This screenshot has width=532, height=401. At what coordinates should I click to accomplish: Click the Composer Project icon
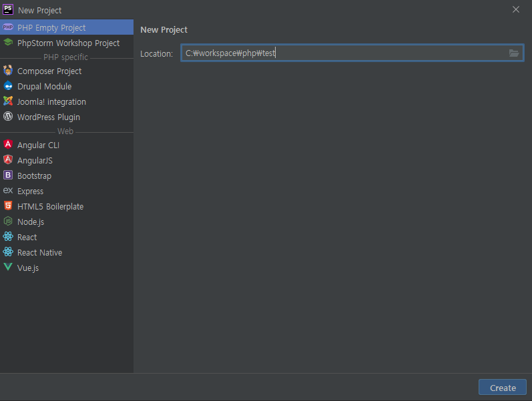point(8,71)
